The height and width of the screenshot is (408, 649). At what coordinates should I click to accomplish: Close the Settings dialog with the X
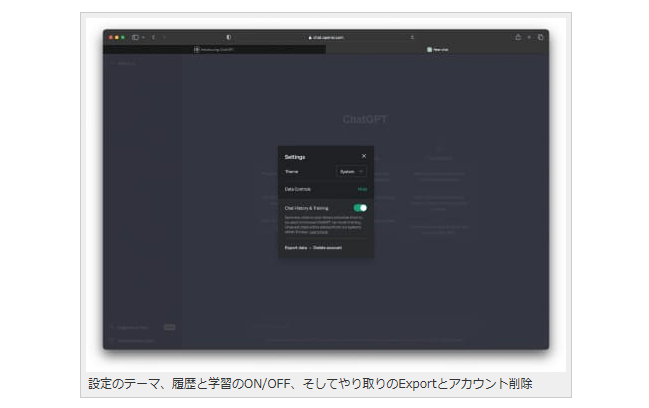(x=363, y=156)
